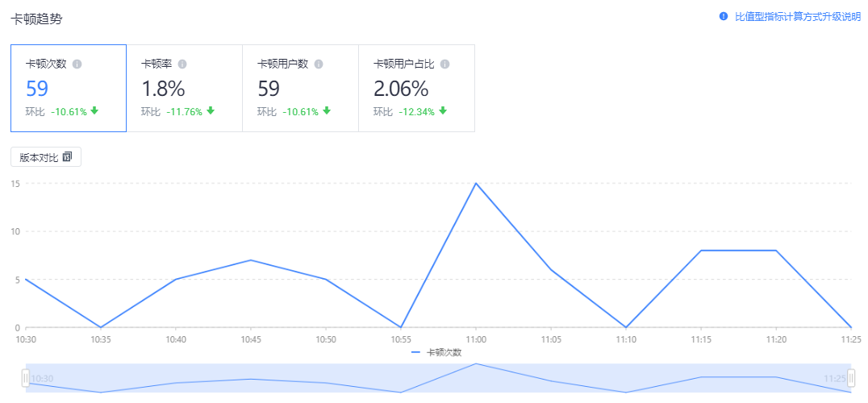Click the 11:00 peak point on chart
This screenshot has height=403, width=868.
475,183
